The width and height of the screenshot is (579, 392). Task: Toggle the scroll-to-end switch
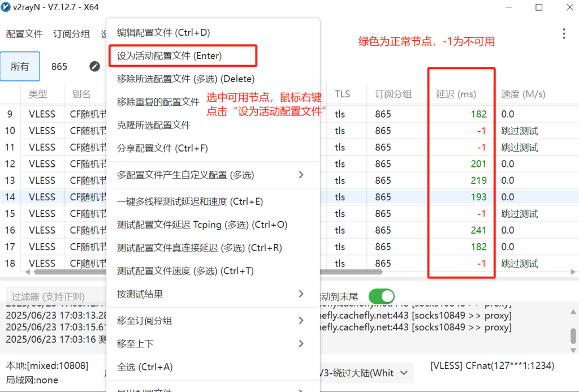(382, 296)
